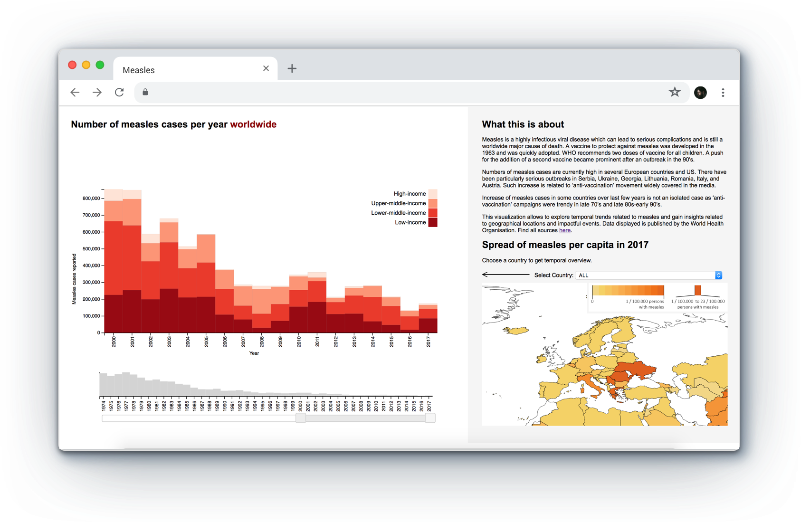Click the right timeline range slider handle
810x532 pixels.
coord(430,418)
